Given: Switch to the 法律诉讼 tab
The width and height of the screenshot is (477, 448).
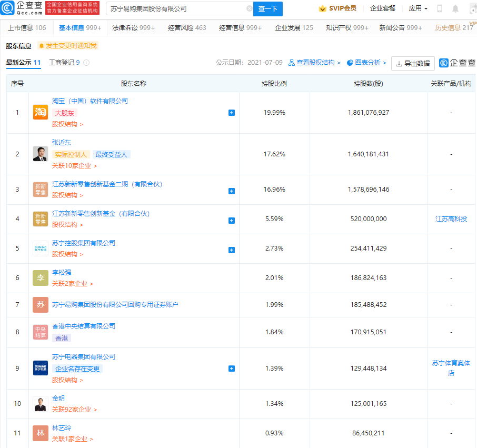Looking at the screenshot, I should 133,28.
